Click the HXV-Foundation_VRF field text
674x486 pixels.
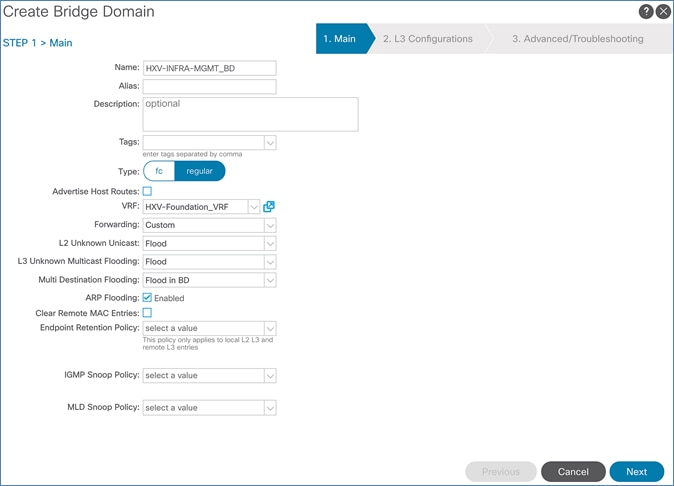187,207
